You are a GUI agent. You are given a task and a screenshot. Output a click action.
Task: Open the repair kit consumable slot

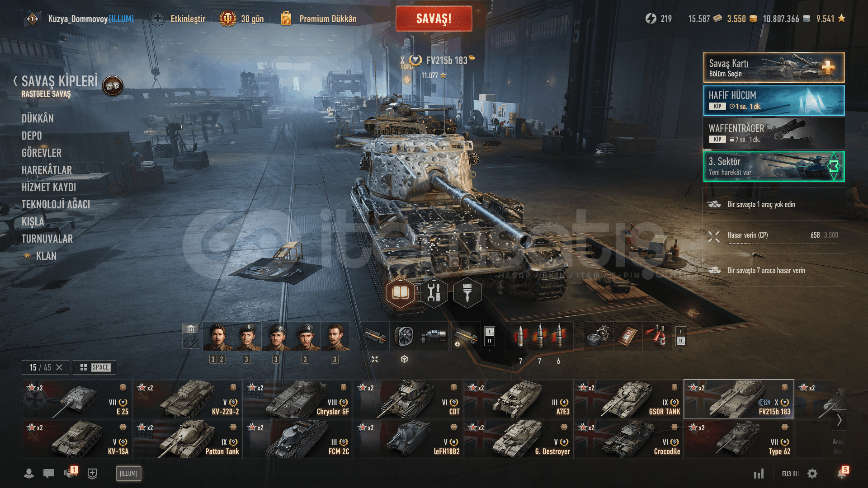click(x=598, y=337)
